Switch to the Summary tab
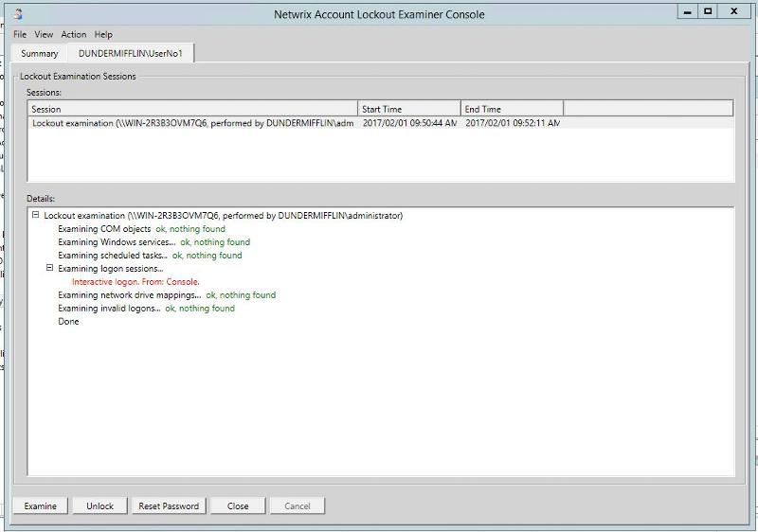Image resolution: width=758 pixels, height=532 pixels. (x=39, y=54)
